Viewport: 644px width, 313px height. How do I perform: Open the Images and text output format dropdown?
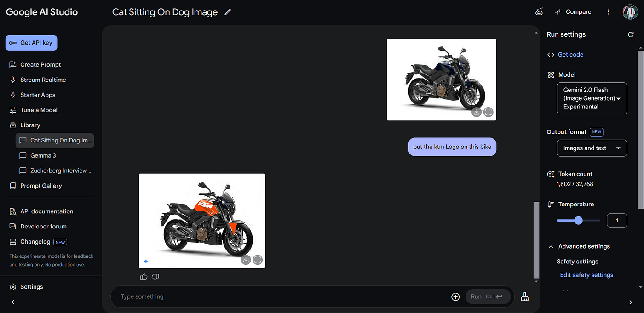(592, 148)
